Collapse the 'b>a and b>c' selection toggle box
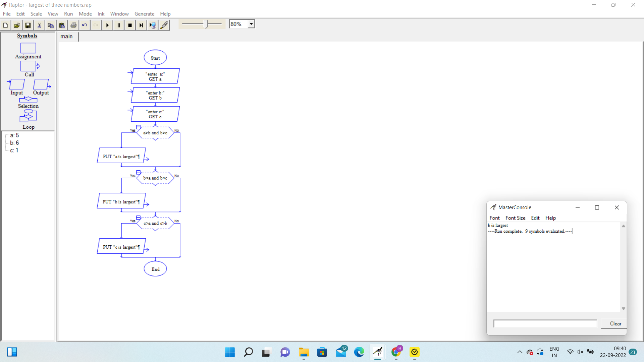644x362 pixels. coord(138,172)
